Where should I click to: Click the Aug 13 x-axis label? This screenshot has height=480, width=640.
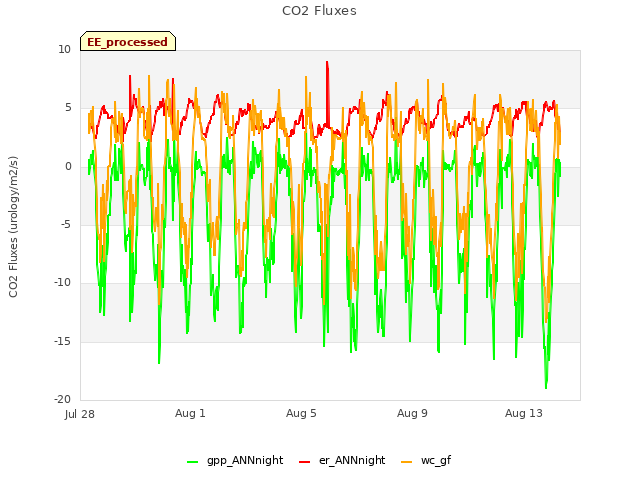[x=524, y=413]
